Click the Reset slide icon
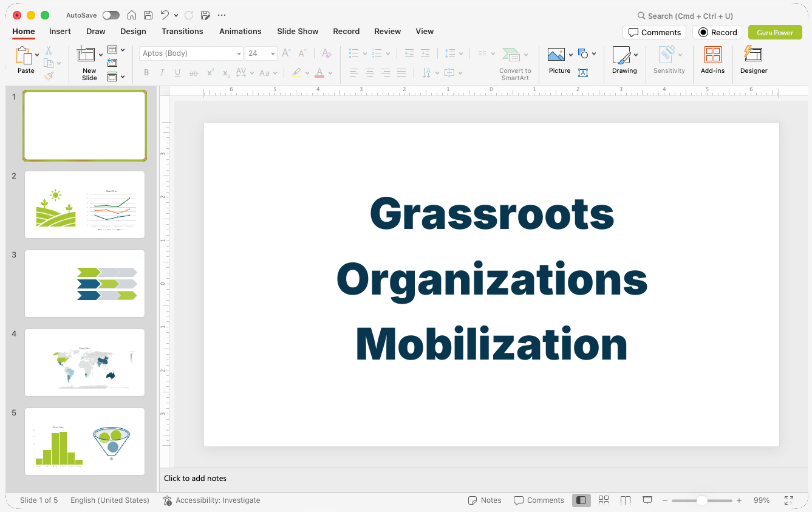This screenshot has width=812, height=512. (x=112, y=63)
